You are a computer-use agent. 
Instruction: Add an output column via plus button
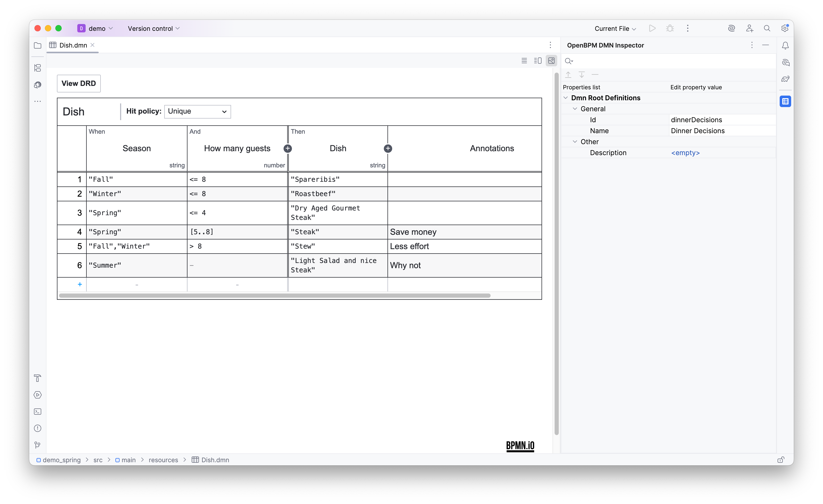388,149
